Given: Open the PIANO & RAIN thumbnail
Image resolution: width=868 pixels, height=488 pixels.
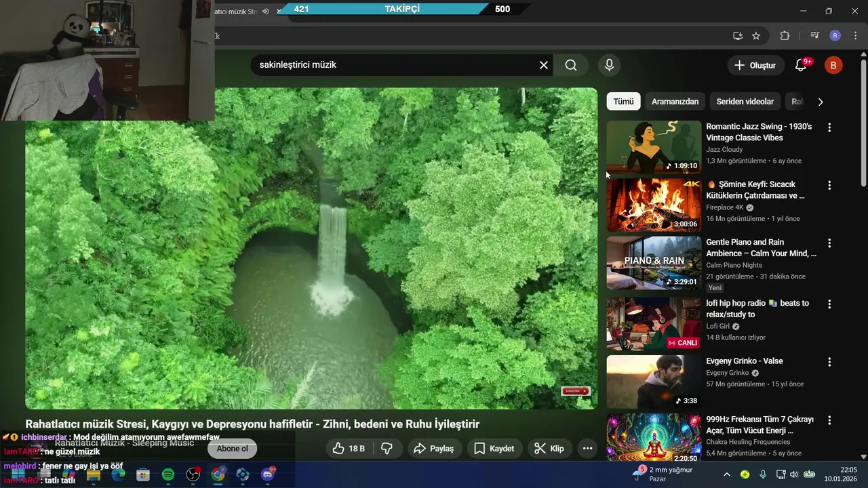Looking at the screenshot, I should coord(654,263).
